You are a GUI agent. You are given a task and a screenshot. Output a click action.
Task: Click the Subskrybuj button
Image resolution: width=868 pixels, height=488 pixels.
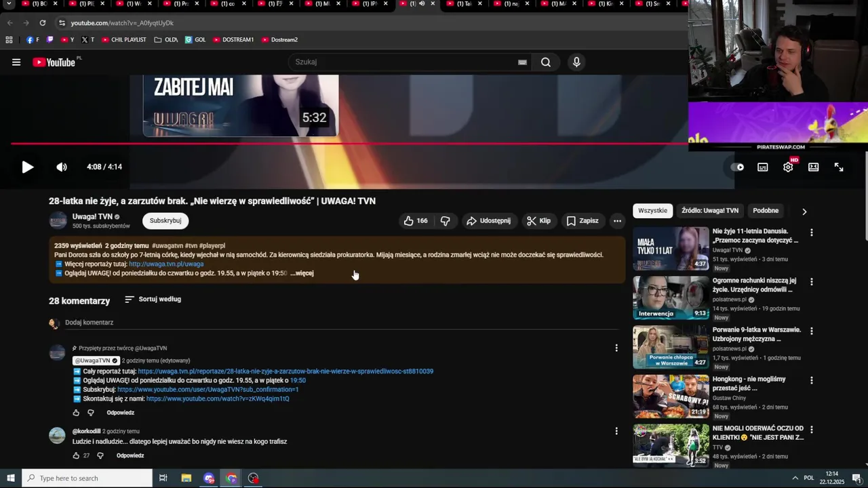click(165, 221)
